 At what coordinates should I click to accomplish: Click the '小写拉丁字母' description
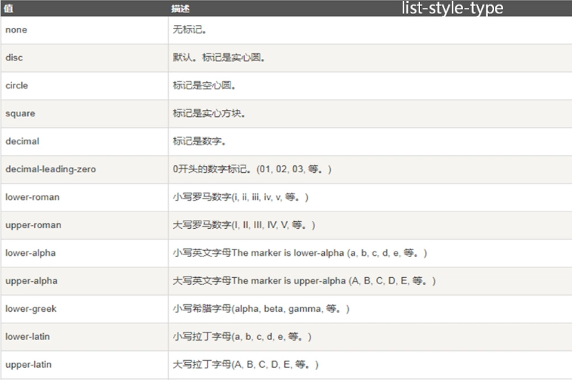tap(242, 337)
